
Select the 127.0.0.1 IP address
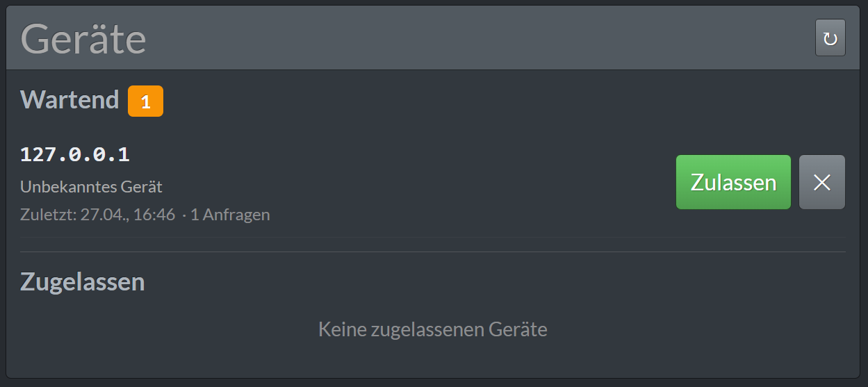(75, 154)
